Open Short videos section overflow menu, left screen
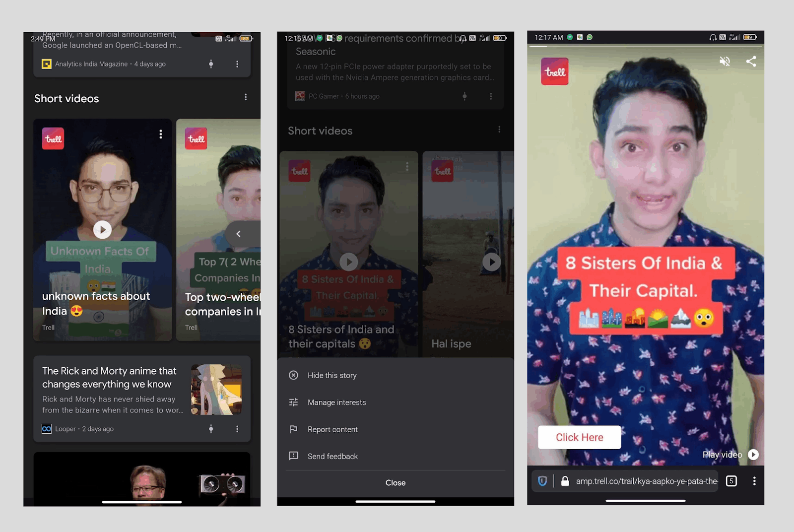The height and width of the screenshot is (532, 794). click(246, 97)
